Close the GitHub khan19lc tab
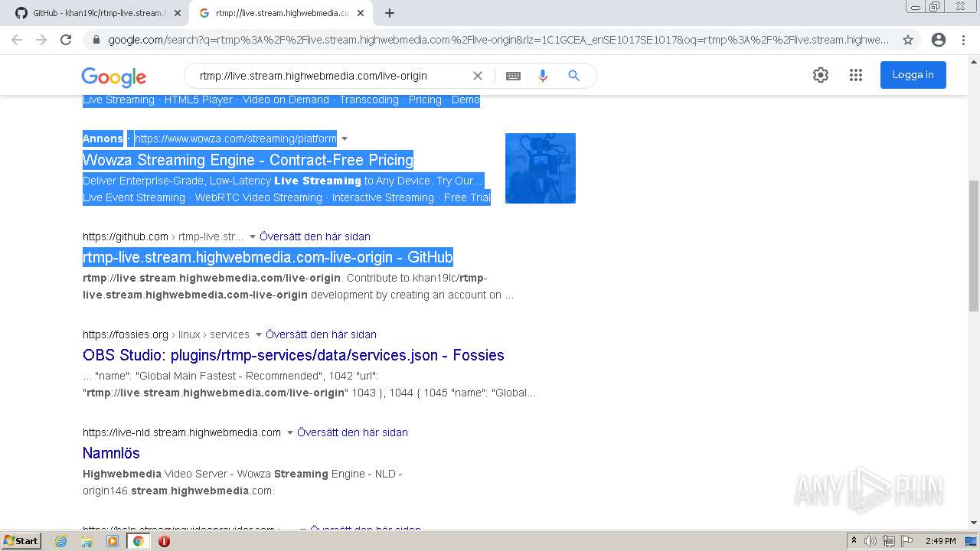 coord(178,13)
